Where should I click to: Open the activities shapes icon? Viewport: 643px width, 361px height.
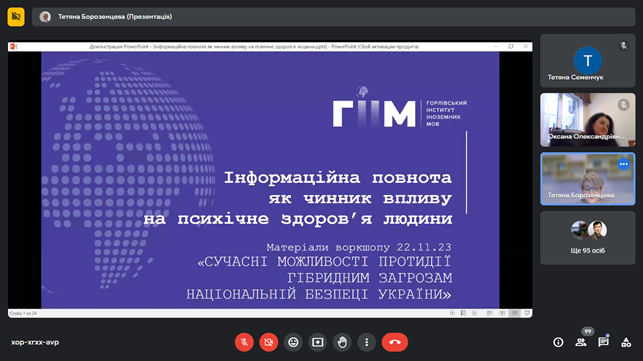626,342
